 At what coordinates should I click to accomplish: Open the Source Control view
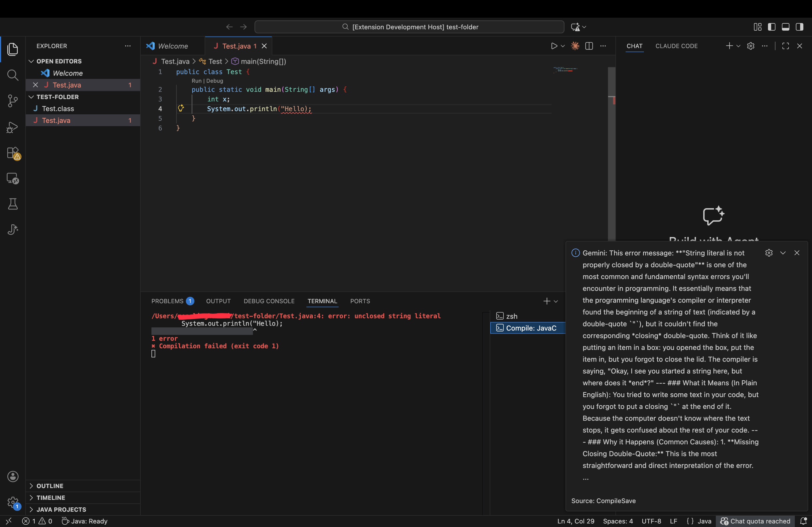[13, 101]
